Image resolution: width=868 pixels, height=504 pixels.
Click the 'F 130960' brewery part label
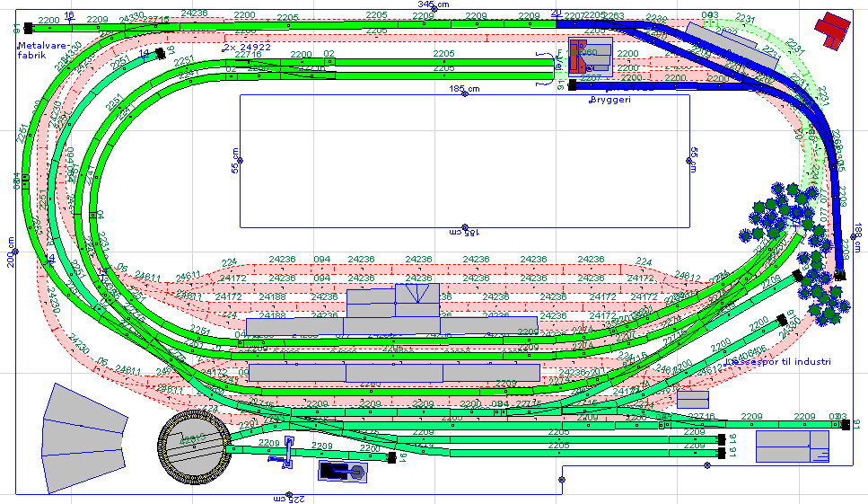[577, 53]
